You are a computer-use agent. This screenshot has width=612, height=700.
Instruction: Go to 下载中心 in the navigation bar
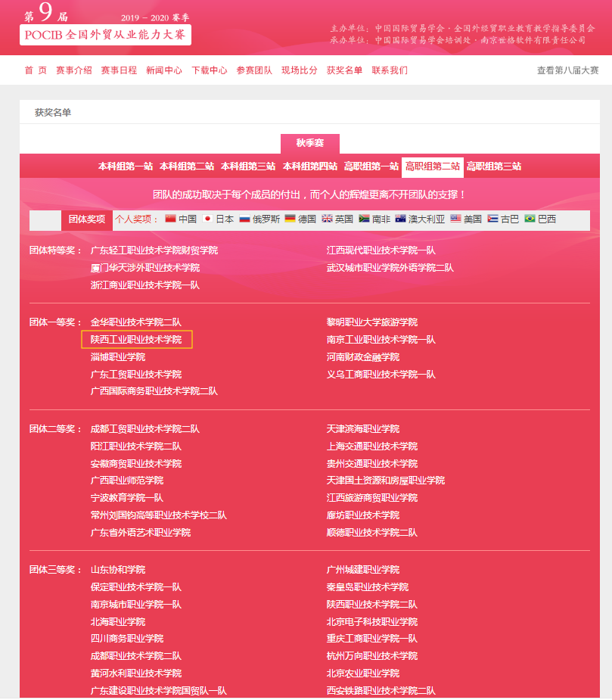pos(209,70)
